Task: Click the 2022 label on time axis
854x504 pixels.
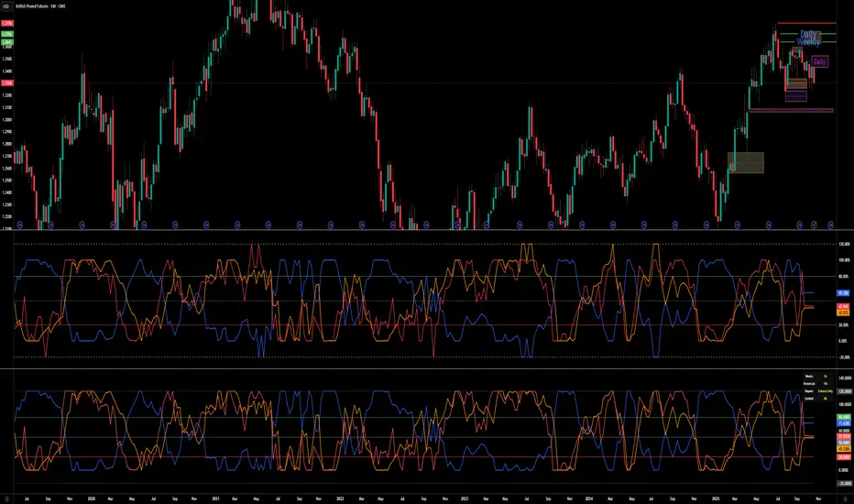Action: click(340, 499)
